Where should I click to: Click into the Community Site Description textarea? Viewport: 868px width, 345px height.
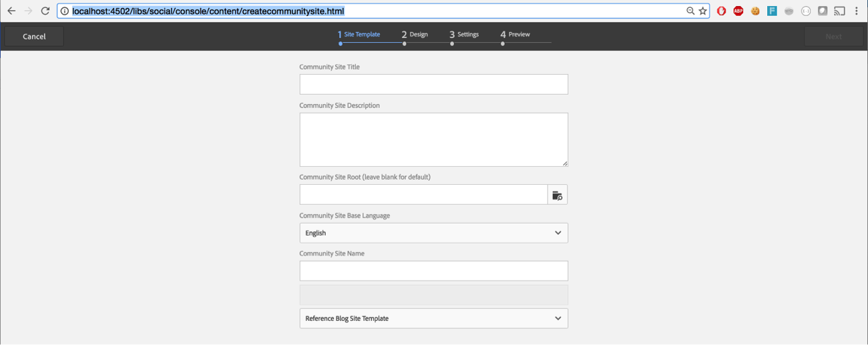coord(433,139)
